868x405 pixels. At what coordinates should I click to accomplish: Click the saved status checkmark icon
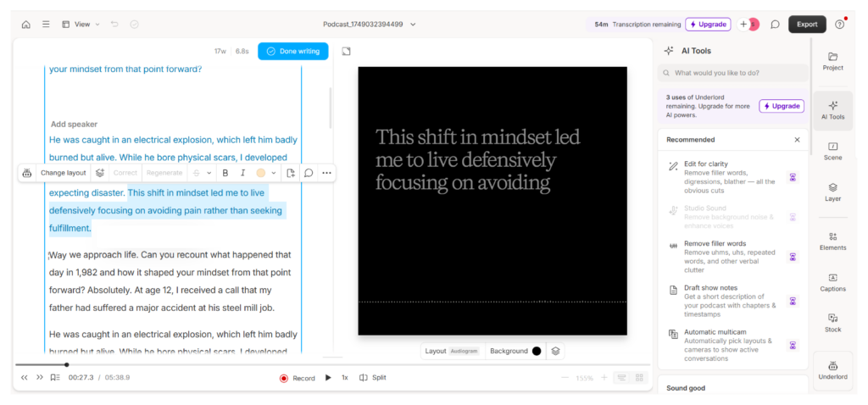coord(134,25)
